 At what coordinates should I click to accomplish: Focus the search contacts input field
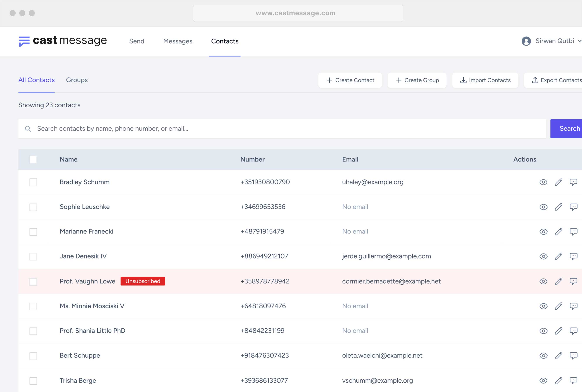282,128
